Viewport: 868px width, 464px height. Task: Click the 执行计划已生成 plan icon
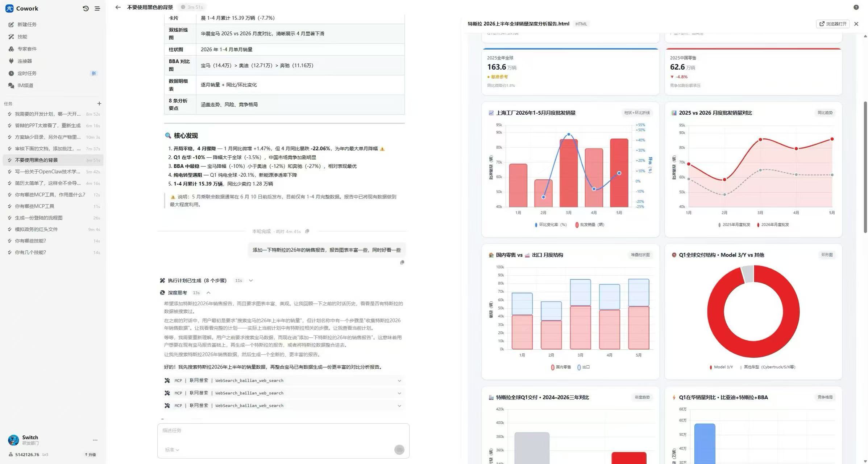[x=162, y=280]
